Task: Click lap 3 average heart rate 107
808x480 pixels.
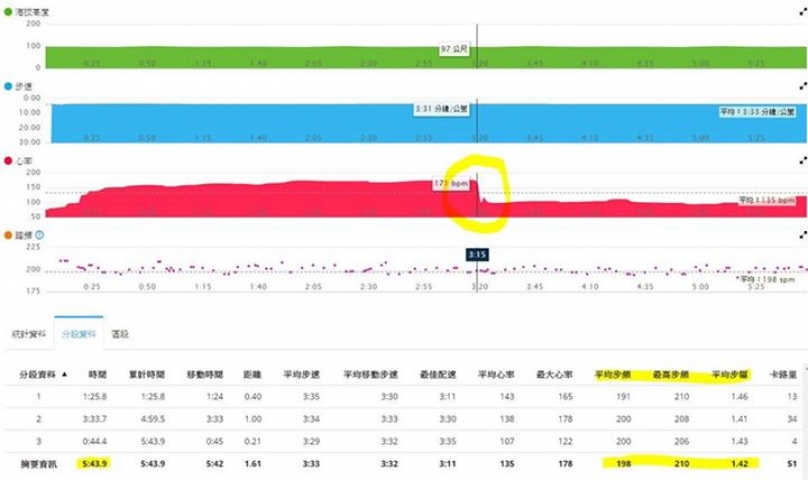Action: 507,441
